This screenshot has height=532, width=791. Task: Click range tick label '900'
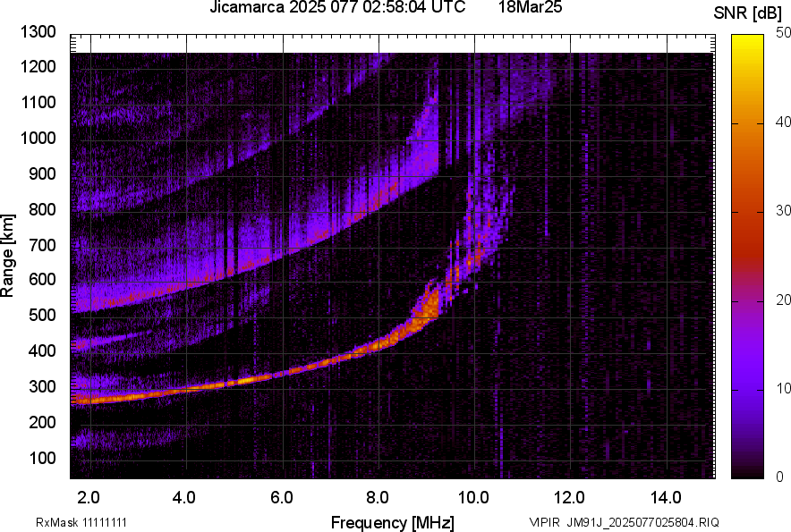pyautogui.click(x=42, y=173)
